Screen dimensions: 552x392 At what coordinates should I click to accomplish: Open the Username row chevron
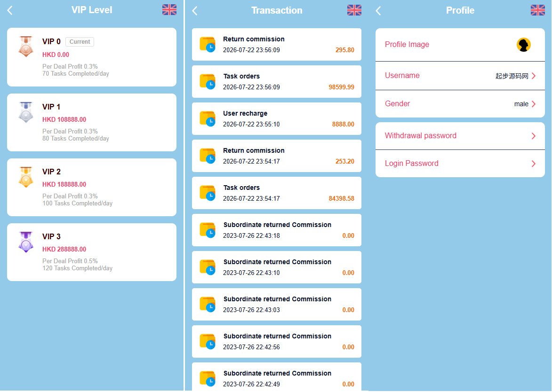pos(534,76)
